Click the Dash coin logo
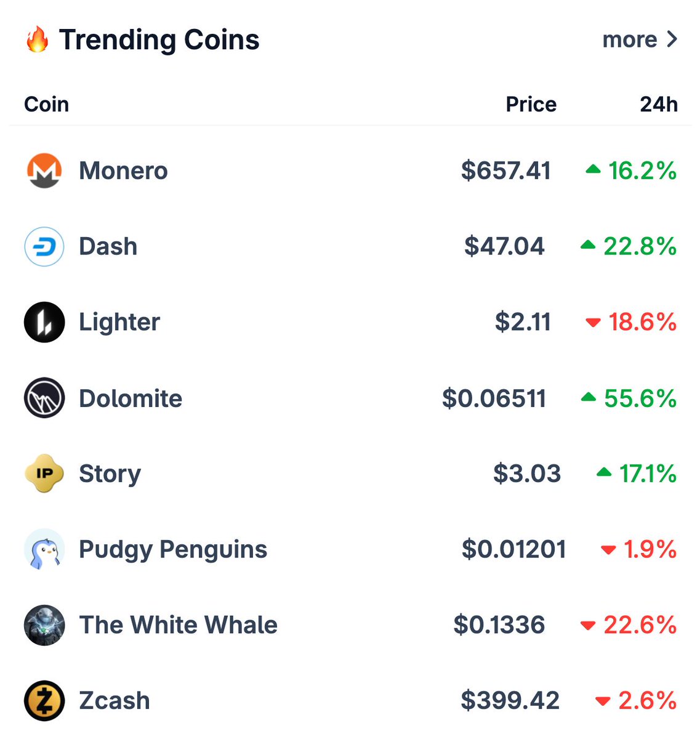 [44, 246]
